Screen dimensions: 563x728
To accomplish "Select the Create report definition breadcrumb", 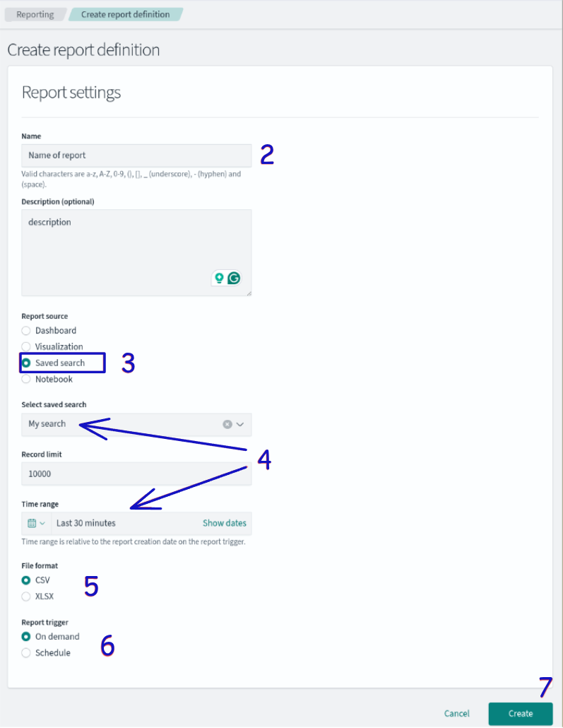I will coord(126,14).
